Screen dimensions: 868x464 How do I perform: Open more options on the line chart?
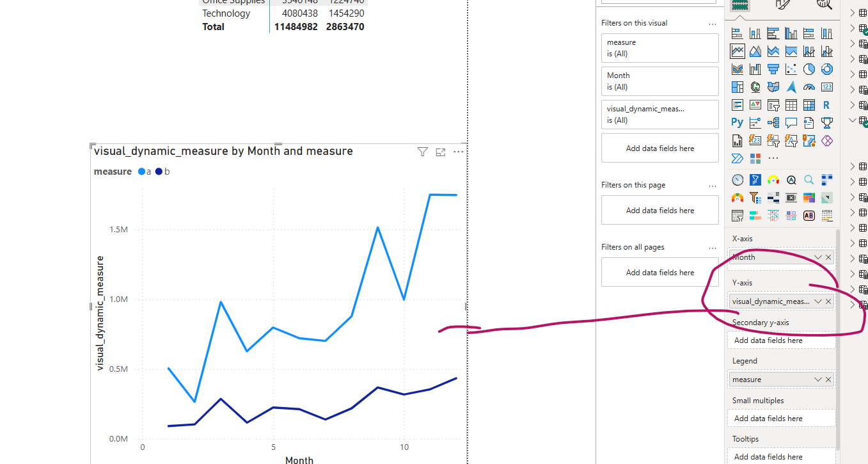458,152
